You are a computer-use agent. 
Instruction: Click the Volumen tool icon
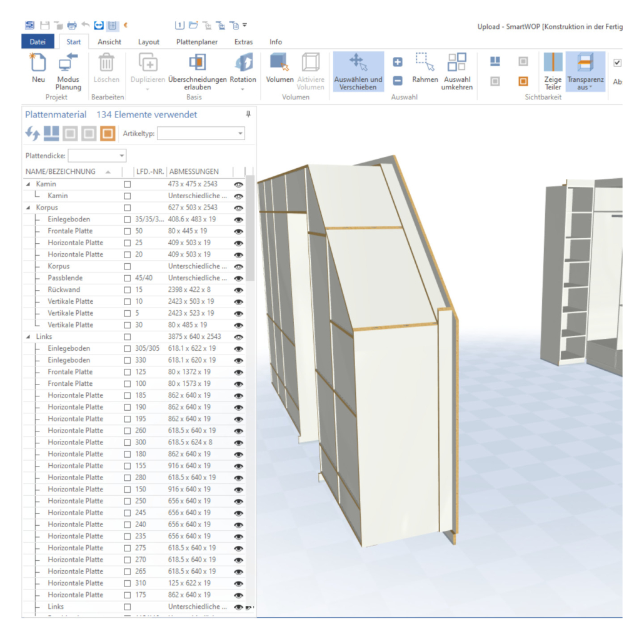tap(279, 63)
